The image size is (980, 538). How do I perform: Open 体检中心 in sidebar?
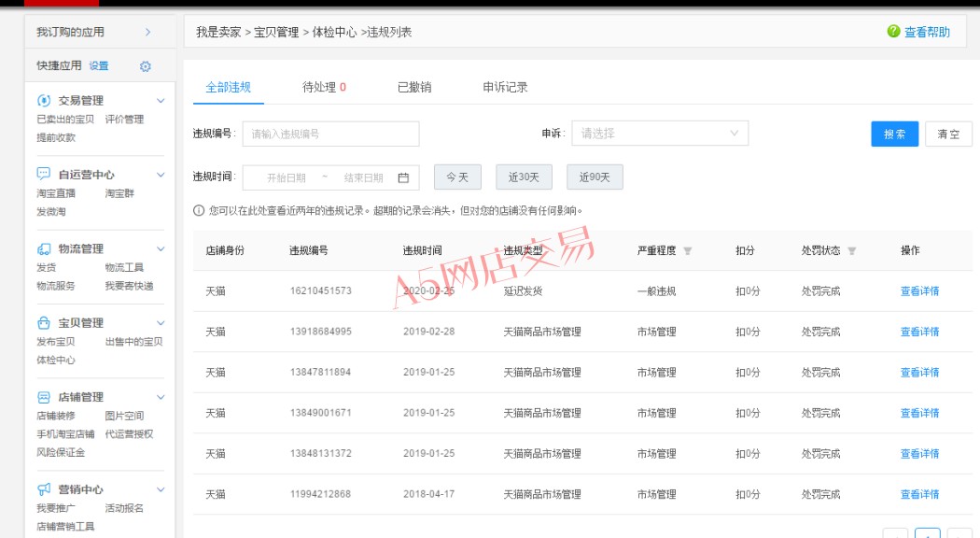[56, 360]
